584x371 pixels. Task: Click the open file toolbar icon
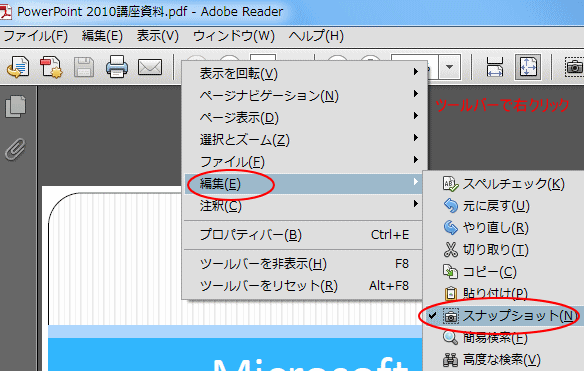click(18, 67)
